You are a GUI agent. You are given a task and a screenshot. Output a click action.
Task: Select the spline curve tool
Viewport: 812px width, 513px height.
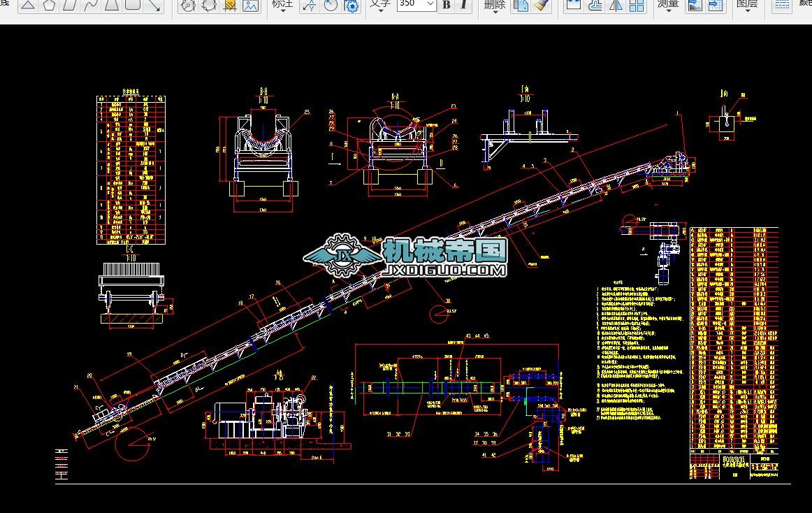[91, 5]
